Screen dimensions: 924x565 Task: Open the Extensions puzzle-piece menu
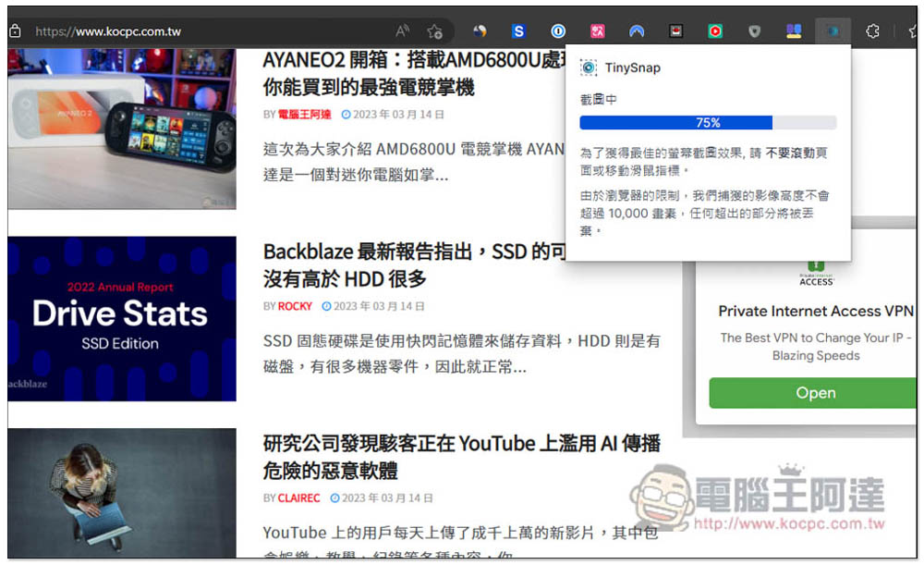pyautogui.click(x=873, y=31)
